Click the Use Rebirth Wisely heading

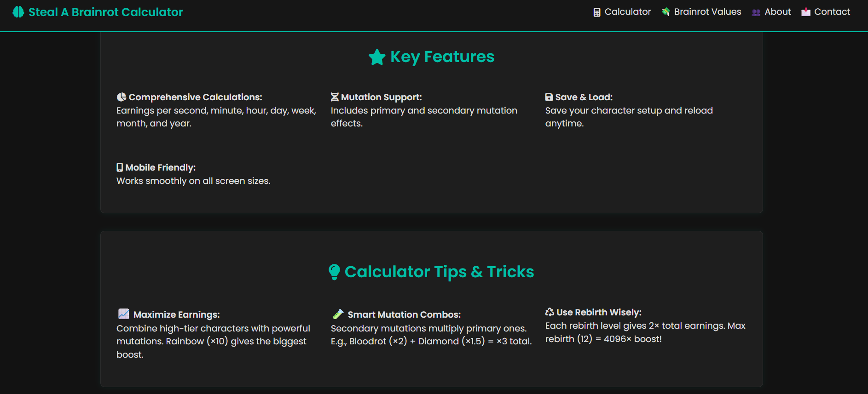pyautogui.click(x=599, y=312)
